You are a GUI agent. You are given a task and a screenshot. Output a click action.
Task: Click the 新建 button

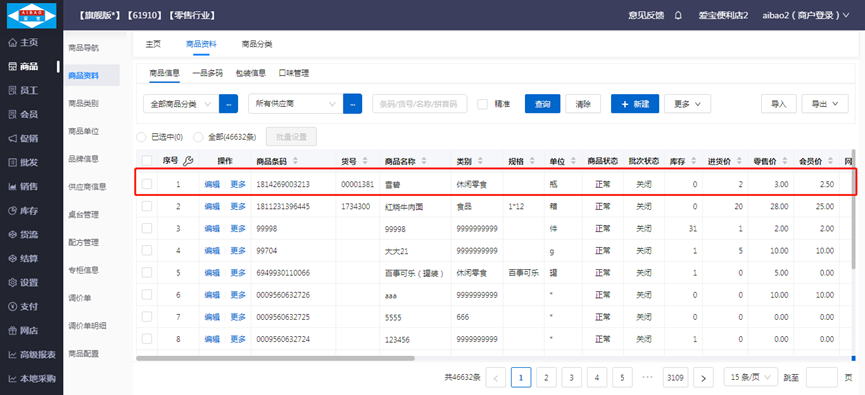click(635, 104)
